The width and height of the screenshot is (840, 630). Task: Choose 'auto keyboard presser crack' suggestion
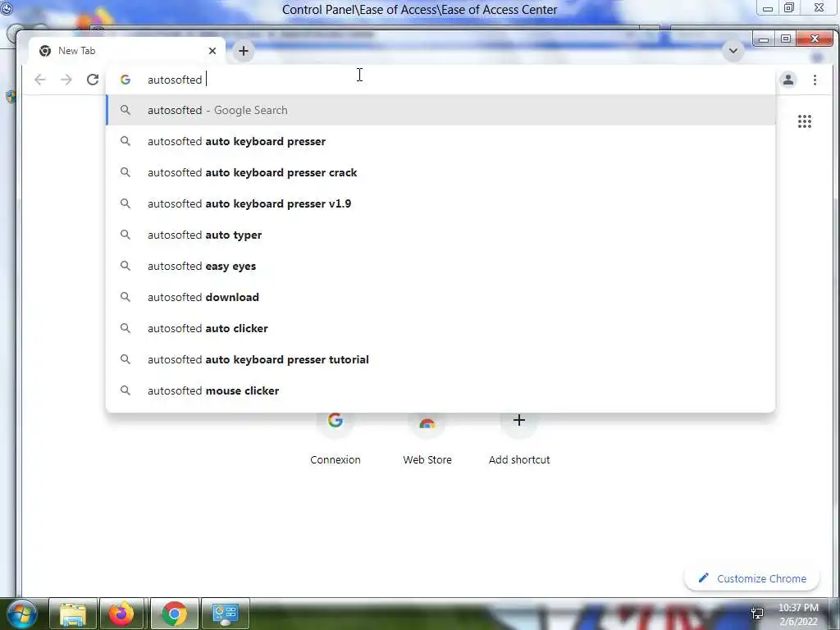tap(441, 172)
